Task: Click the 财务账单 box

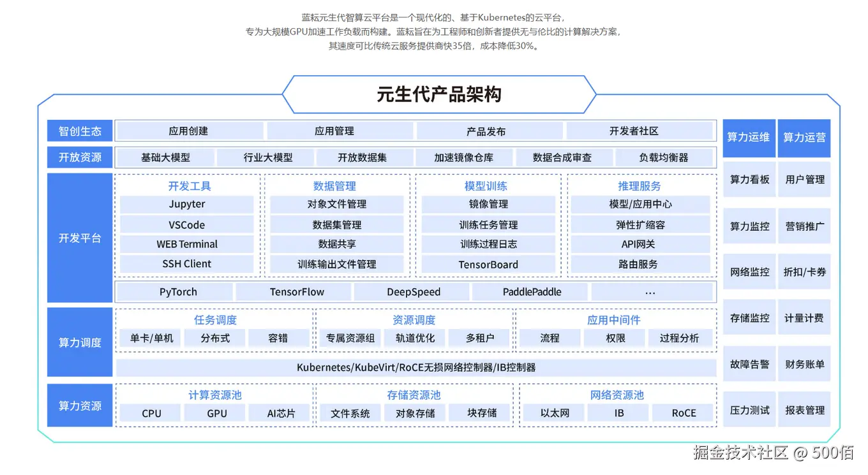Action: coord(804,364)
